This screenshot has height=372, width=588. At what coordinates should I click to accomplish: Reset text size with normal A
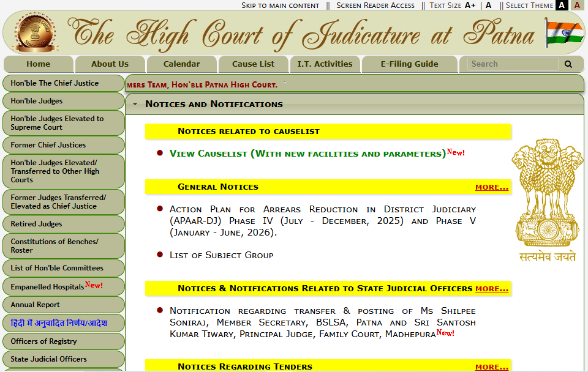pos(488,6)
